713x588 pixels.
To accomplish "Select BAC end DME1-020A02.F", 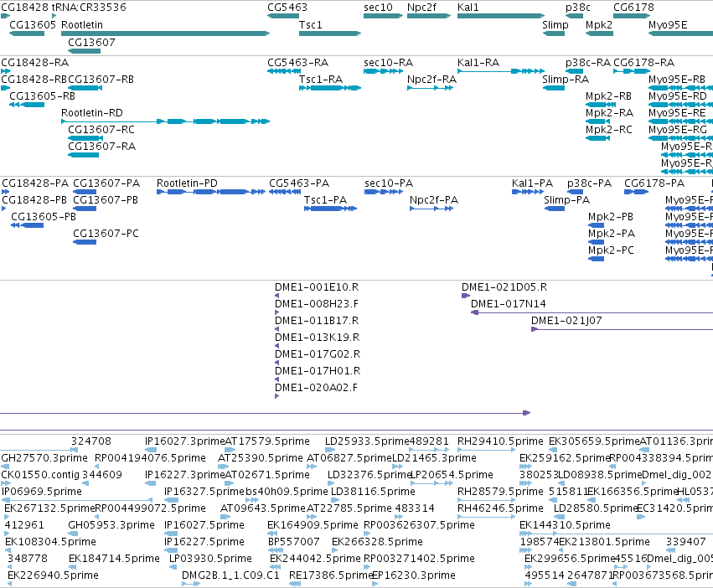I will click(x=277, y=396).
